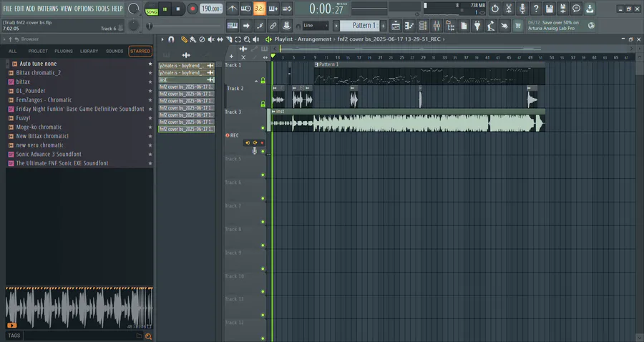This screenshot has height=342, width=644.
Task: Click the undo history button
Action: click(495, 8)
